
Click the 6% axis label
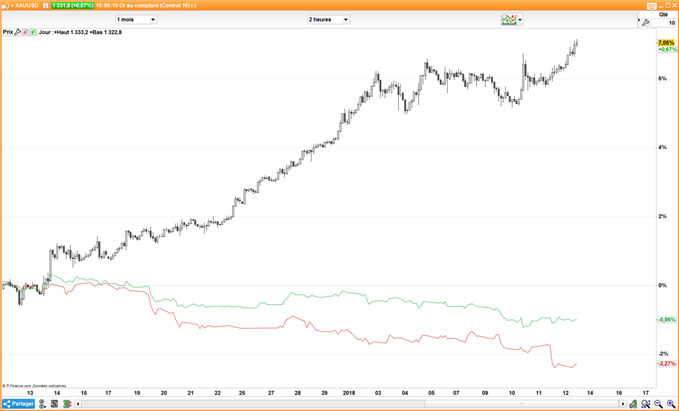[661, 78]
